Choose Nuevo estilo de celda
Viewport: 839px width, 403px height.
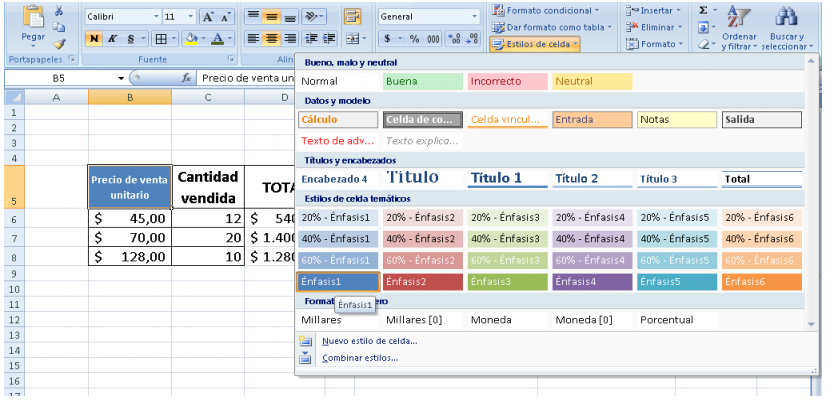pyautogui.click(x=370, y=341)
